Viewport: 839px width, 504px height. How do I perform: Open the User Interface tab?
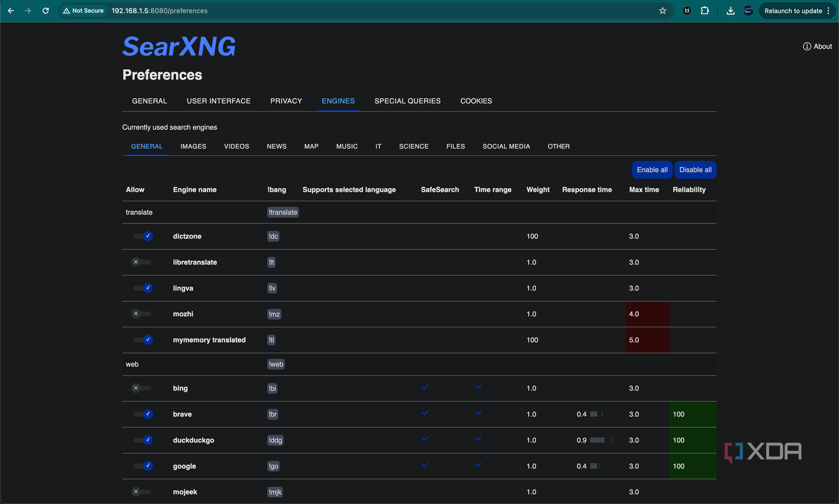point(219,101)
